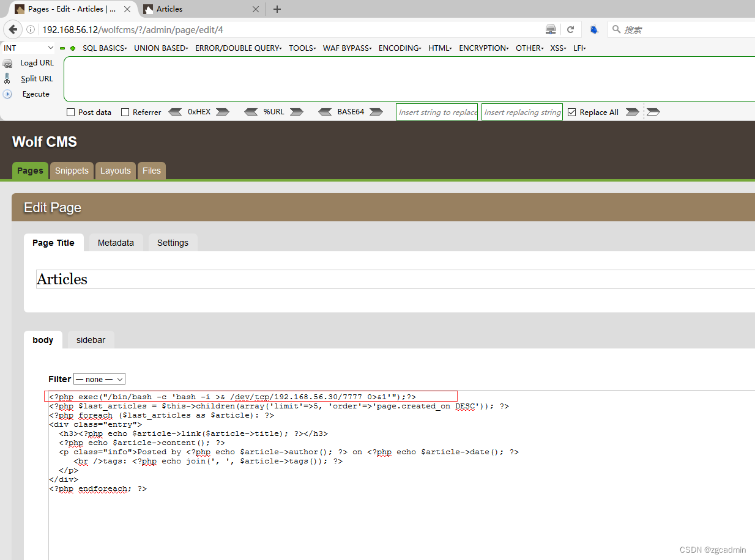Open the OTHER menu in HackBar
The width and height of the screenshot is (755, 560).
[530, 48]
